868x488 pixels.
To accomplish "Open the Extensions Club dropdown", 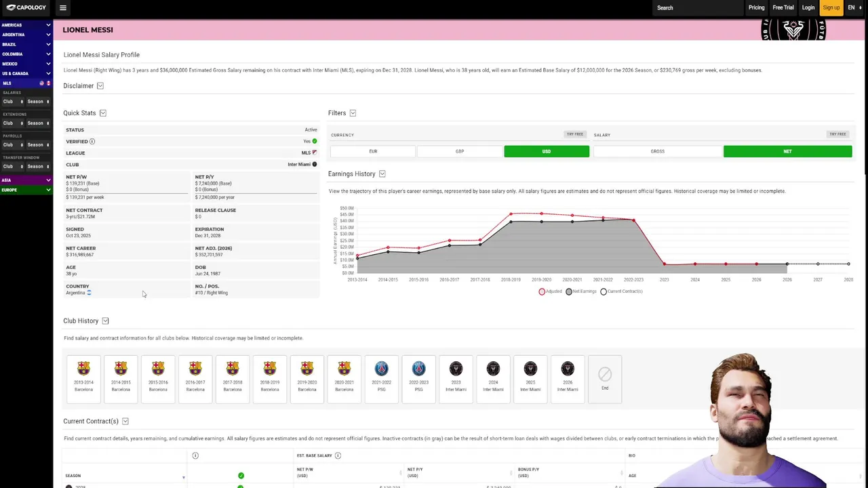I will pyautogui.click(x=13, y=123).
